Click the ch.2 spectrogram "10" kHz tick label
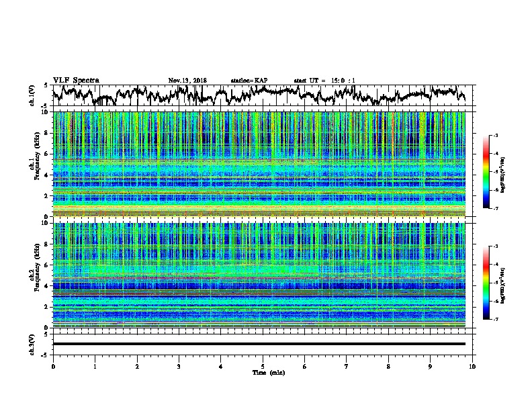The image size is (532, 411). click(46, 223)
